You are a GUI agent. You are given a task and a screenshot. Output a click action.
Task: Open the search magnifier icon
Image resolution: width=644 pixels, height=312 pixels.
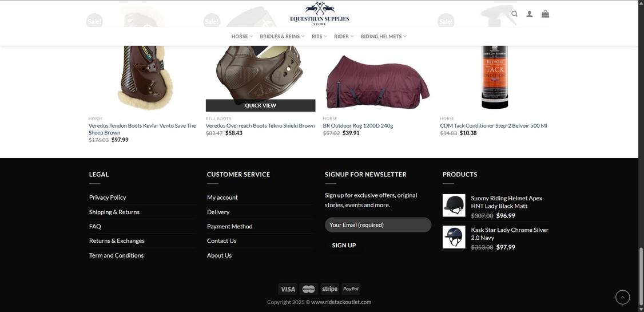tap(514, 14)
